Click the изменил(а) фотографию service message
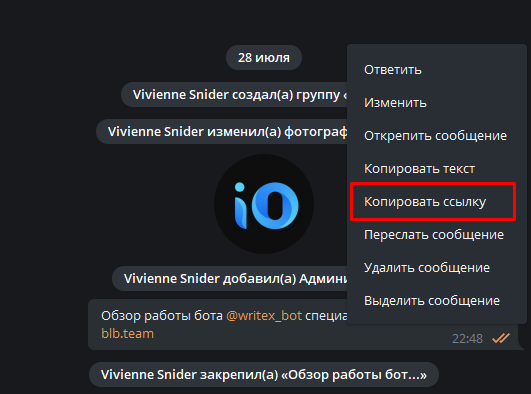 222,131
